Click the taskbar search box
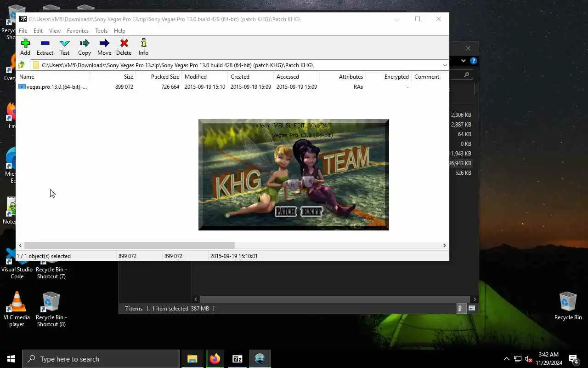Screen dimensions: 588x368 coord(101,359)
